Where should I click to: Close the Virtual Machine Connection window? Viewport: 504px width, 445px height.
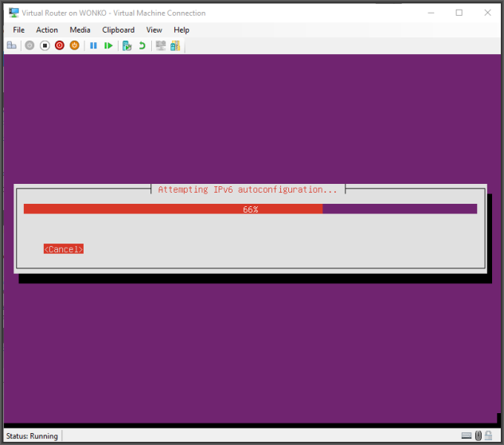[487, 13]
